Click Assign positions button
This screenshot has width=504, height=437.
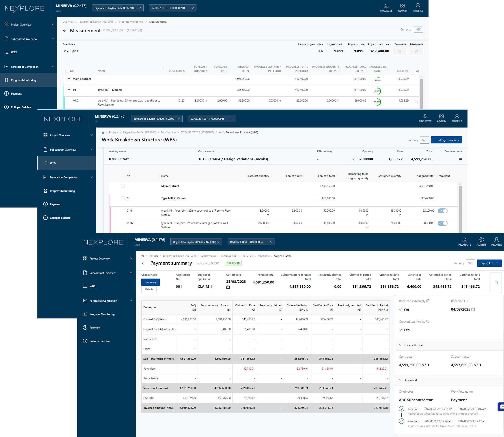[x=446, y=140]
